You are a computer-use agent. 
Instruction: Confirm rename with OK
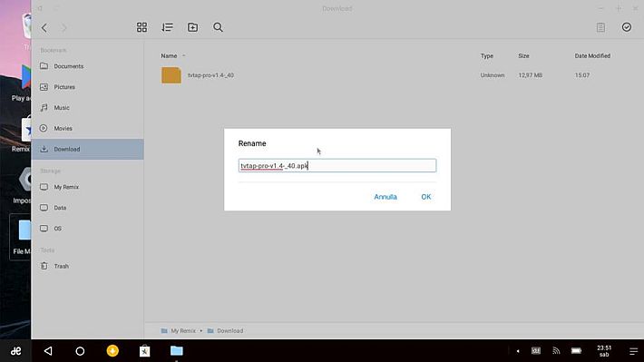[x=426, y=197]
